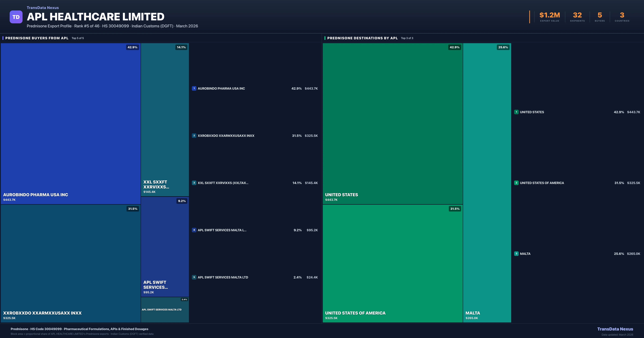Click the rank icon for APL SWIFT SERVICES MALTA LTD

[194, 277]
